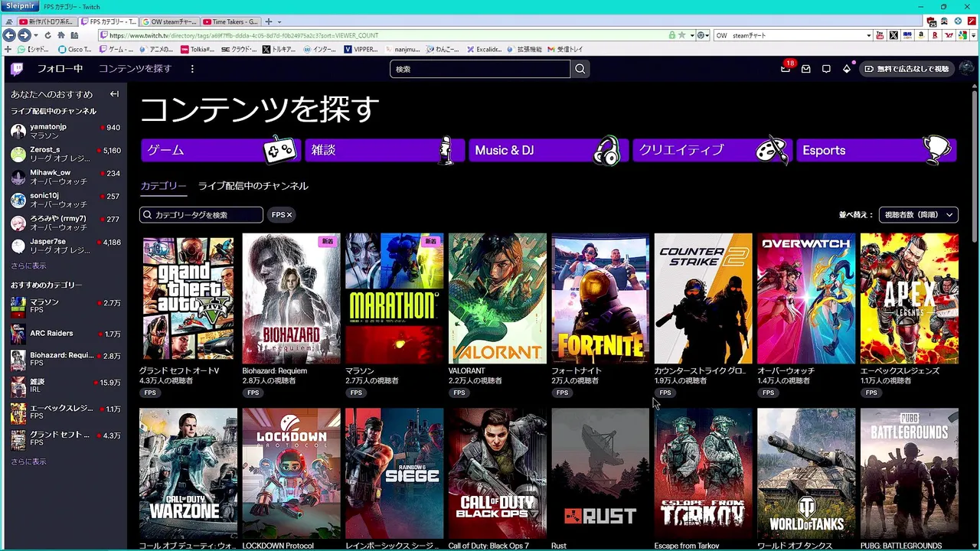Click the magnifier search button
The height and width of the screenshot is (551, 980).
point(580,69)
